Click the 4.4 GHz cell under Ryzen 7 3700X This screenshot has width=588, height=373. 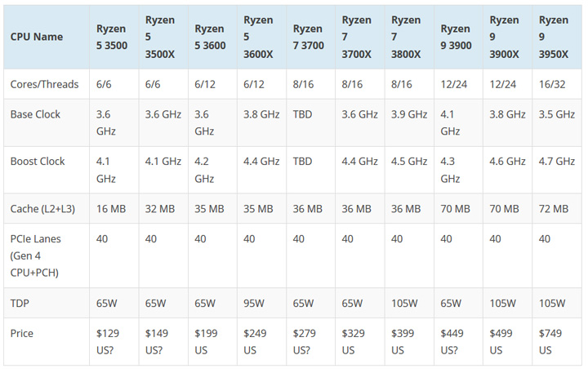tap(359, 170)
